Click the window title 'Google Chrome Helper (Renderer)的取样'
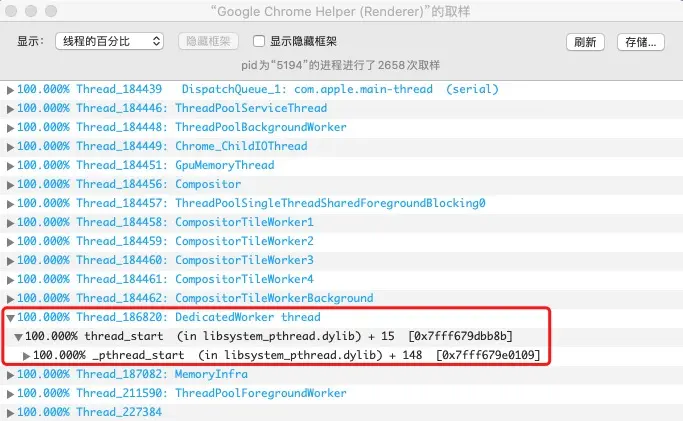The image size is (683, 421). (x=340, y=11)
